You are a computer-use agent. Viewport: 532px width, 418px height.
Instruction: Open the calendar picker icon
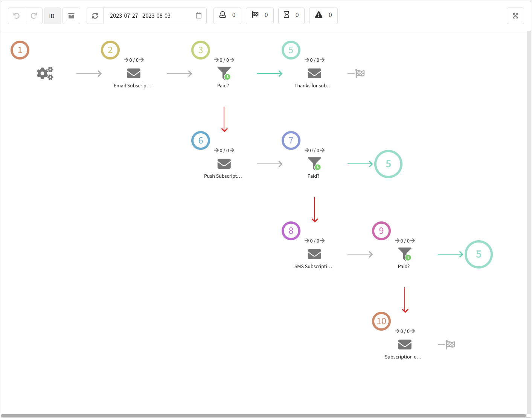[x=199, y=15]
